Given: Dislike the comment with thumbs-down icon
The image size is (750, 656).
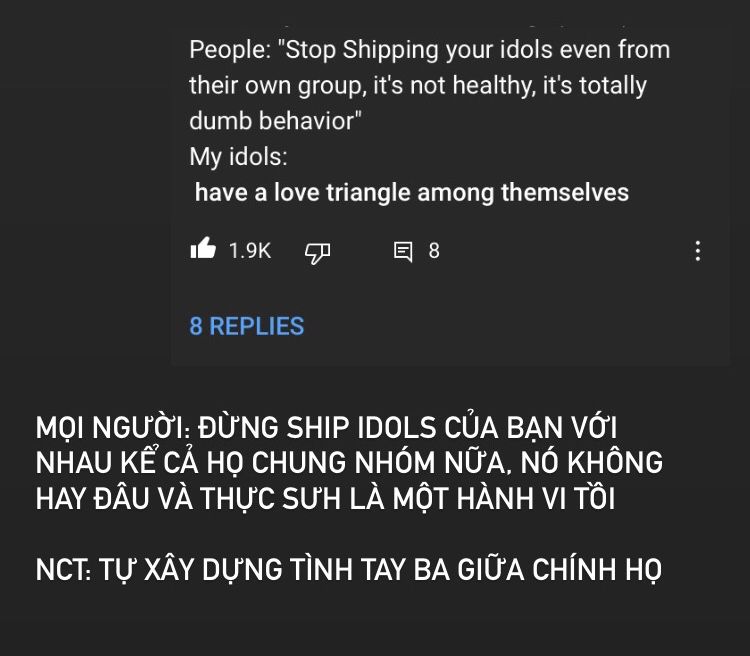Looking at the screenshot, I should (x=318, y=253).
